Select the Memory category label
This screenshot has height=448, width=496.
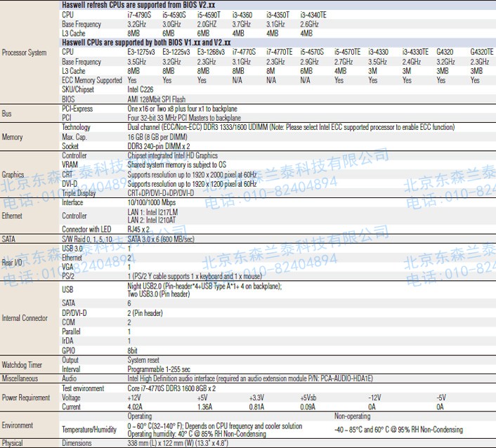(13, 137)
